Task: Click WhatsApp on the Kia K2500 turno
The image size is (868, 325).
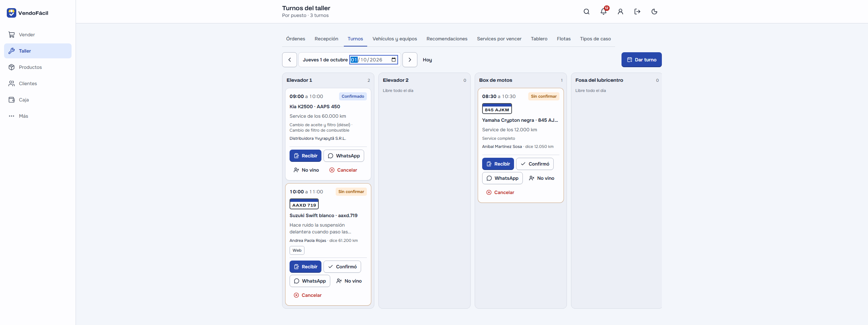Action: pos(344,156)
